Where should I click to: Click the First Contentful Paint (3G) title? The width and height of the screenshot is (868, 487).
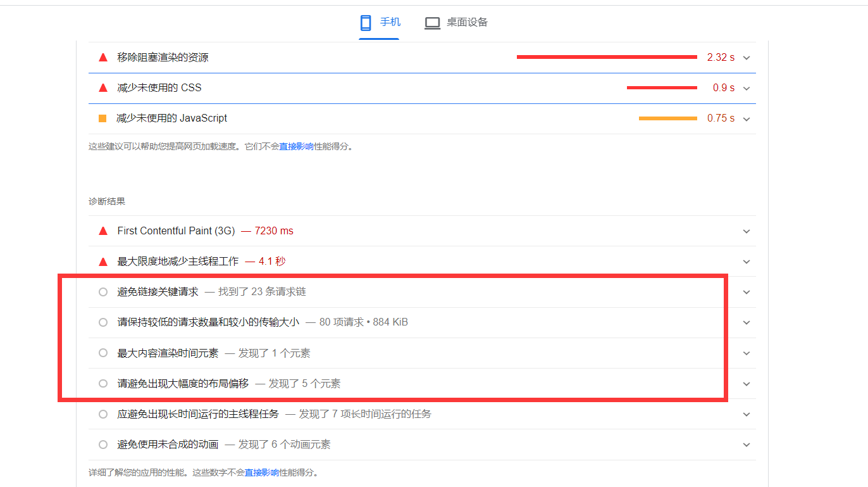(176, 231)
